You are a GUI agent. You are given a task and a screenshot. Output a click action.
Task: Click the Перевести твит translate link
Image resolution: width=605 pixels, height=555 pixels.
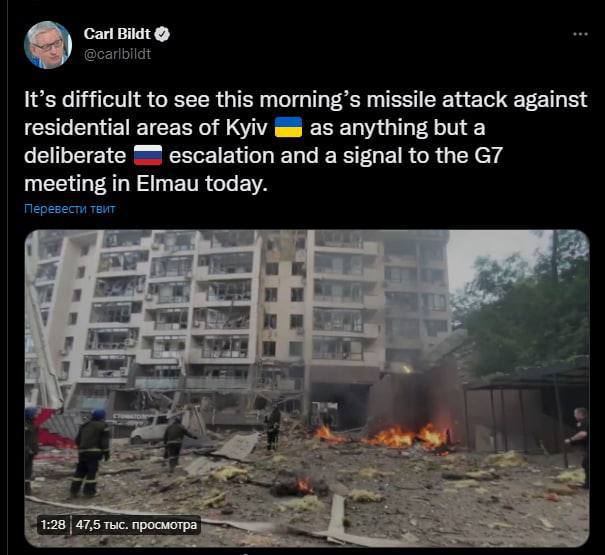tap(70, 209)
